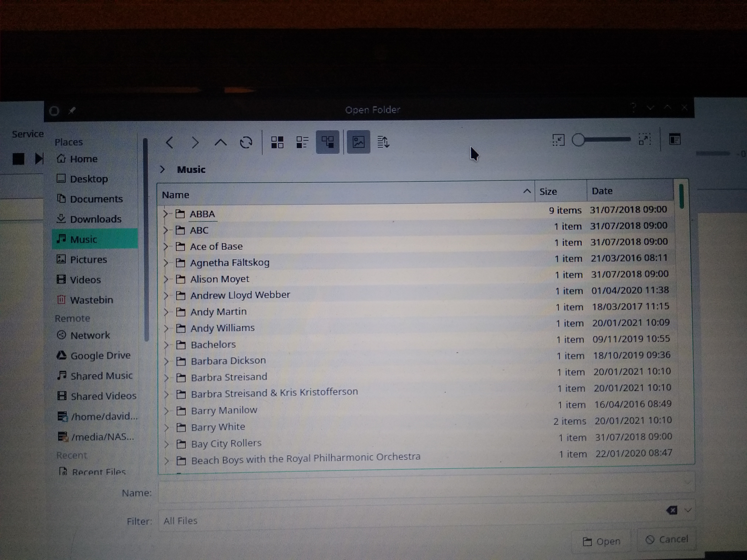Clear the filter with the erase icon
Screen dimensions: 747x560
(x=672, y=510)
